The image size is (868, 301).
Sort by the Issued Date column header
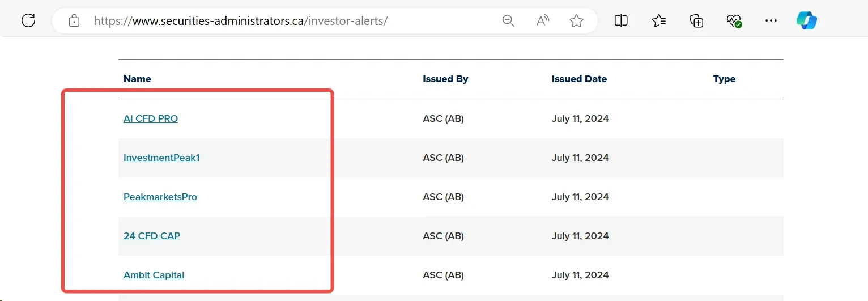[x=579, y=79]
